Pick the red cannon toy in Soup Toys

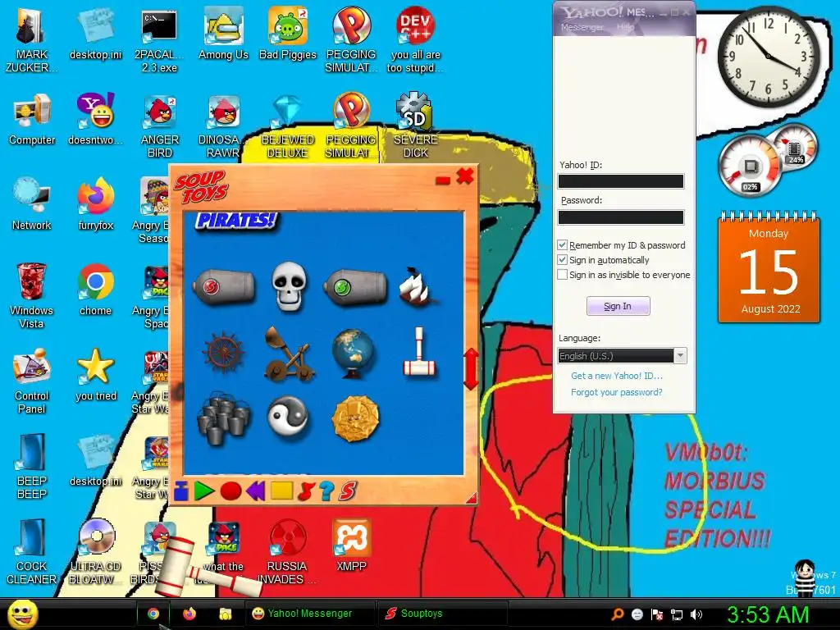224,287
